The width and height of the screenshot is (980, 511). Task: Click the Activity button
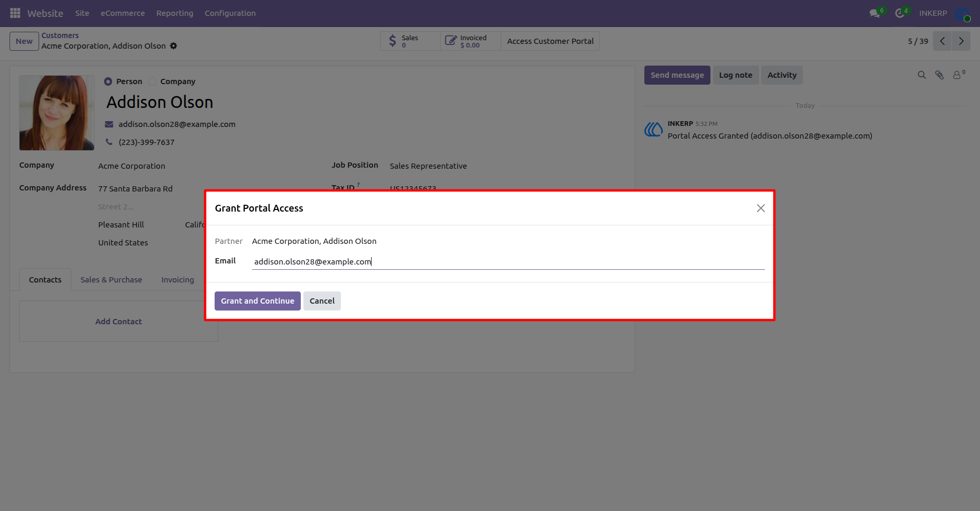click(x=782, y=75)
